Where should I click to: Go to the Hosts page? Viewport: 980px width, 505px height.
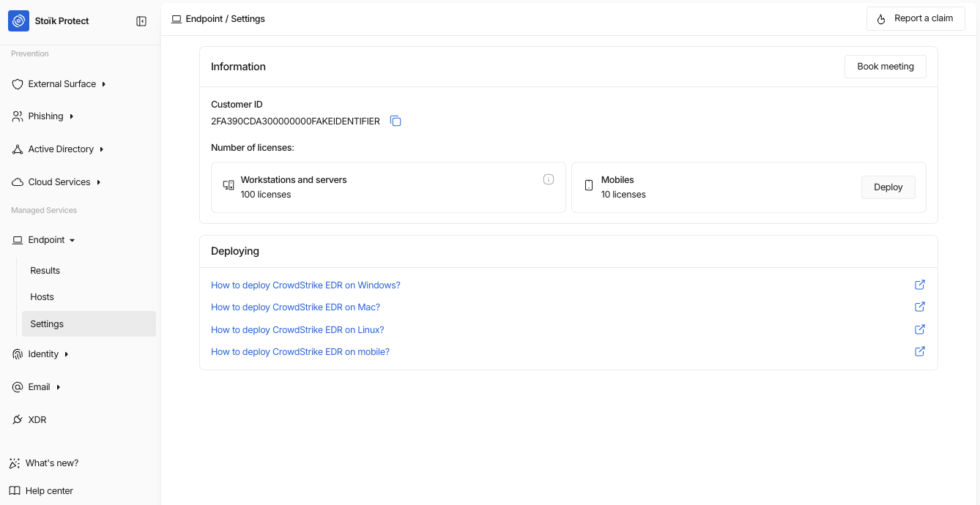[x=42, y=297]
